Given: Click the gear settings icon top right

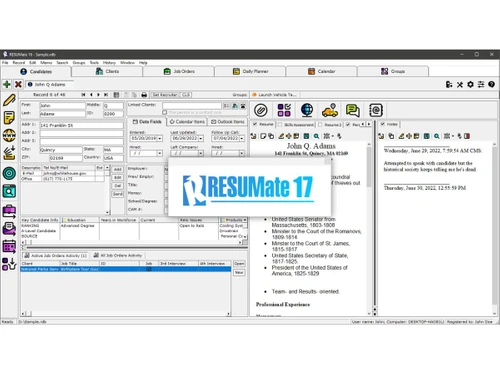Looking at the screenshot, I should tap(470, 84).
